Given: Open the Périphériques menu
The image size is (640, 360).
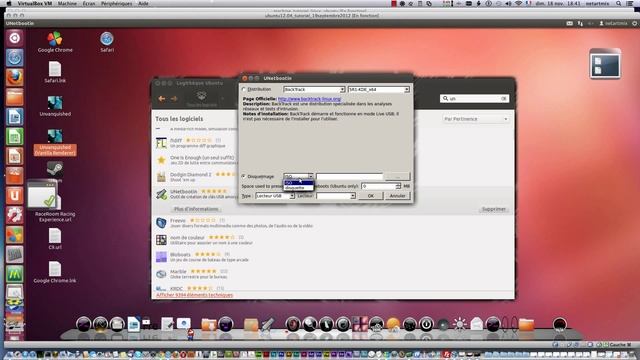Looking at the screenshot, I should click(x=117, y=3).
